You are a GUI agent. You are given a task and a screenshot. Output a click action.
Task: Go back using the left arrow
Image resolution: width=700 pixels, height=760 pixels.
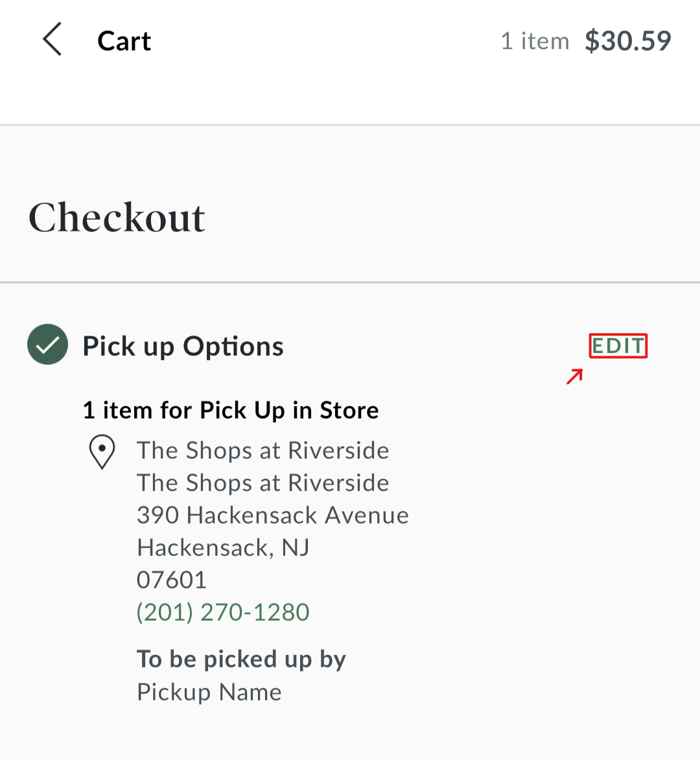(52, 40)
